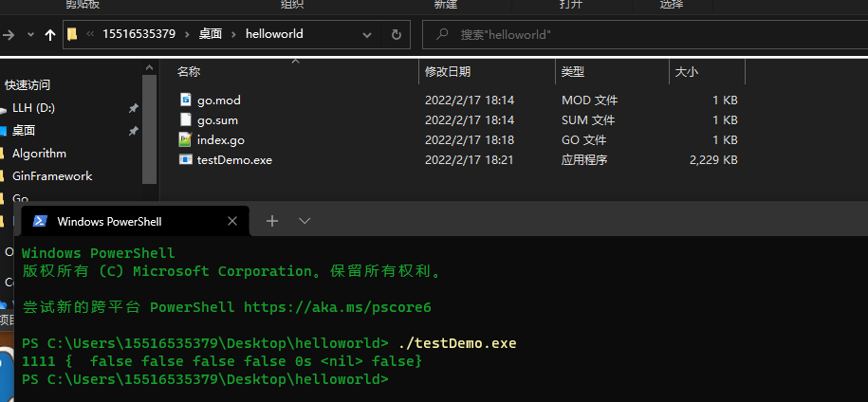Select GinFramework folder in sidebar
The image size is (868, 402).
pos(52,175)
